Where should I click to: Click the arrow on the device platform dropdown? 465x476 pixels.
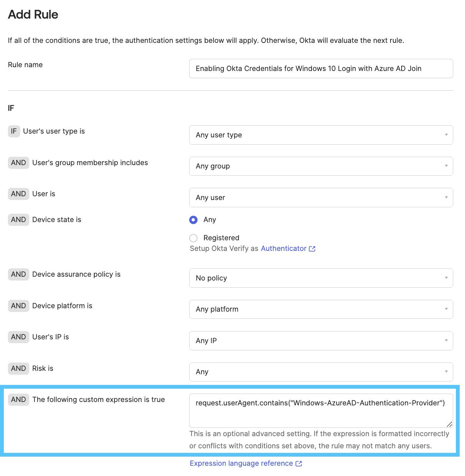[446, 309]
